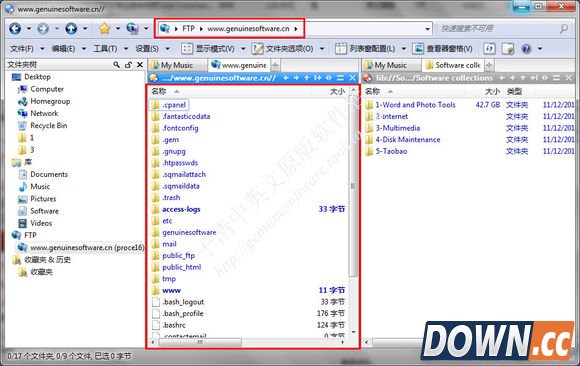Click the folder-page icon beside help button
Viewport: 580px width, 366px height.
tap(508, 48)
